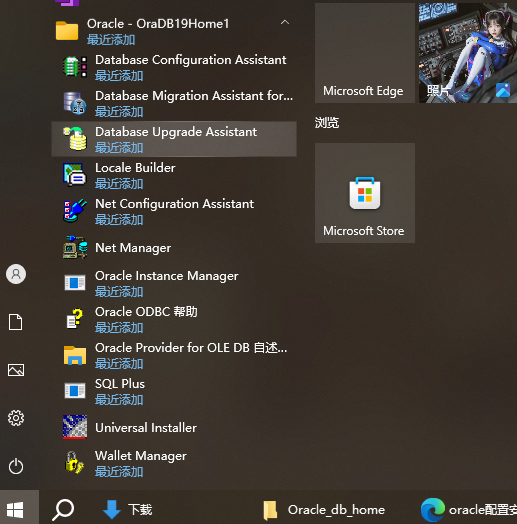
Task: Open Oracle ODBC help icon
Action: 75,319
